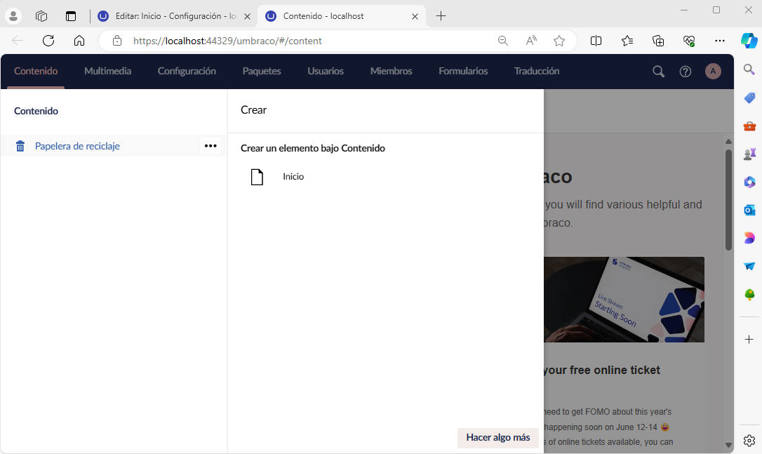Viewport: 762px width, 454px height.
Task: Open the Copilot sidebar icon
Action: pyautogui.click(x=749, y=40)
